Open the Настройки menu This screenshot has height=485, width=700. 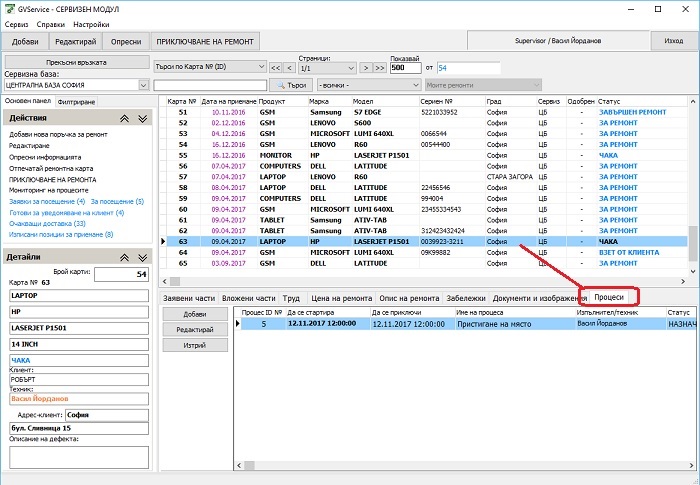coord(91,25)
